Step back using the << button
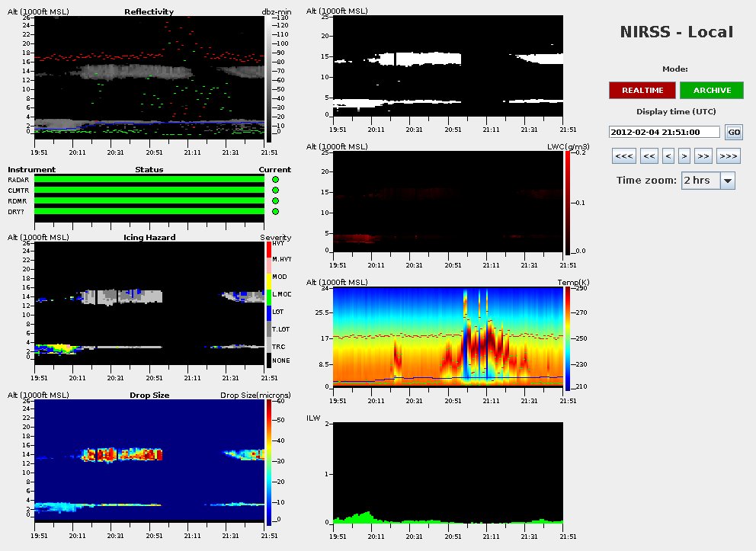 pos(649,156)
